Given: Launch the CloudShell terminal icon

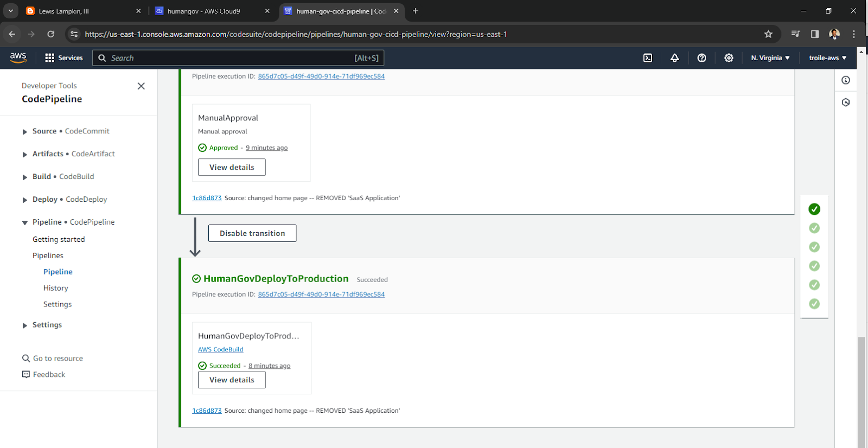Looking at the screenshot, I should coord(648,57).
